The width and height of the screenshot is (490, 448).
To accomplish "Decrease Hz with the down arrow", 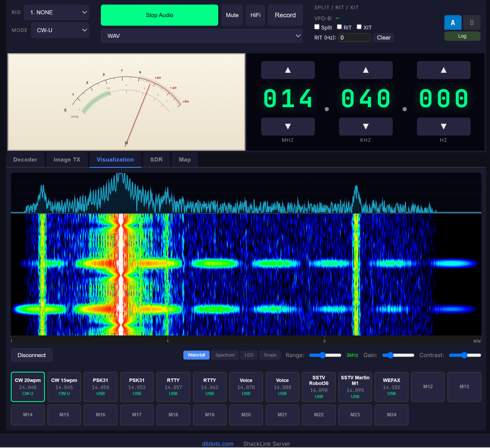I will pyautogui.click(x=443, y=126).
